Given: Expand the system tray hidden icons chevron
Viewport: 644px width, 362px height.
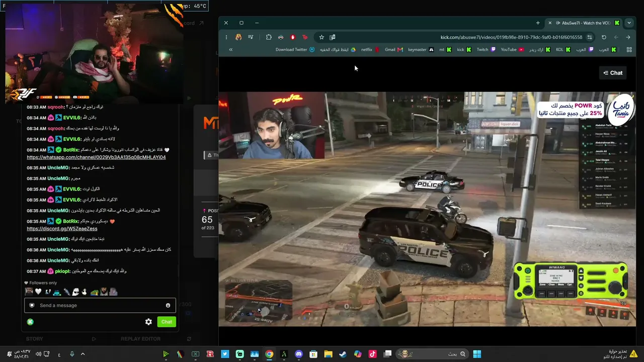Looking at the screenshot, I should click(x=83, y=354).
